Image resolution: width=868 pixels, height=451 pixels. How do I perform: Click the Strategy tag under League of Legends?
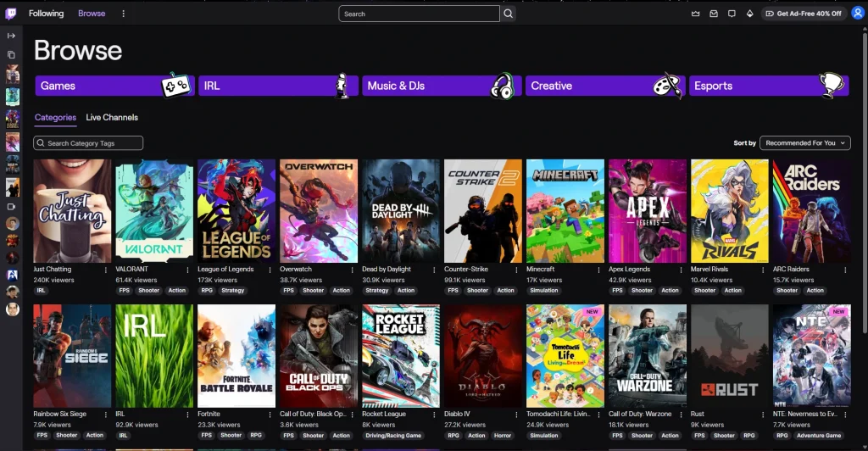233,291
